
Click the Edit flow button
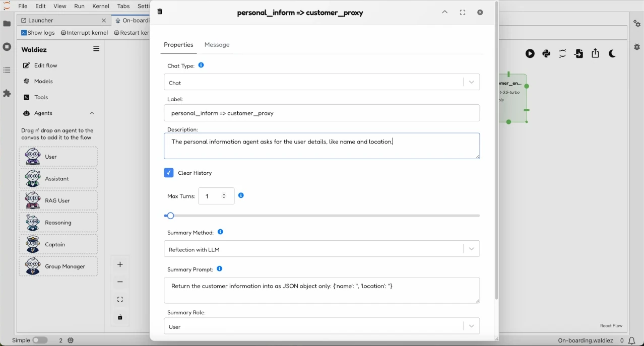click(45, 65)
